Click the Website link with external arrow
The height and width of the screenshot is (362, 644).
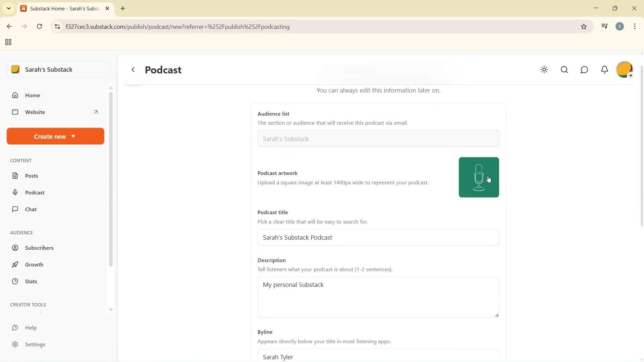pyautogui.click(x=36, y=112)
